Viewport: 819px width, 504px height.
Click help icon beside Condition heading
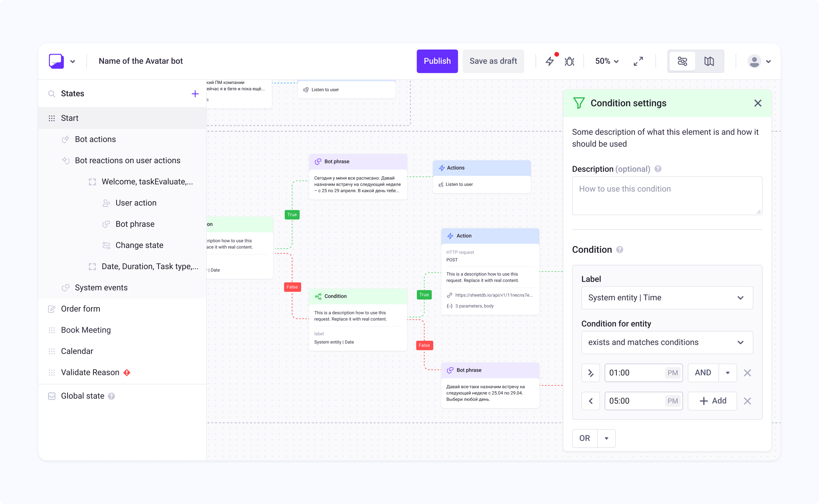(619, 250)
